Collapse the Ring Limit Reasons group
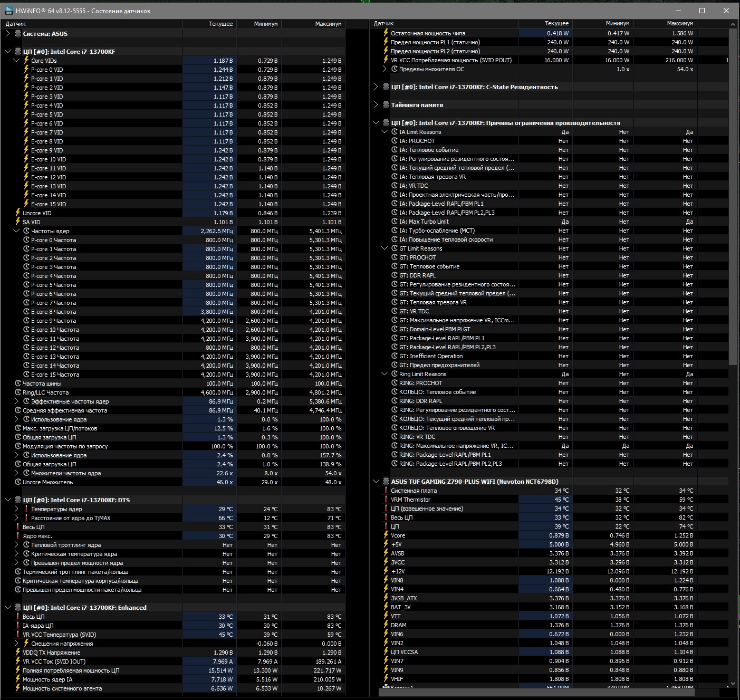The image size is (740, 700). point(385,374)
